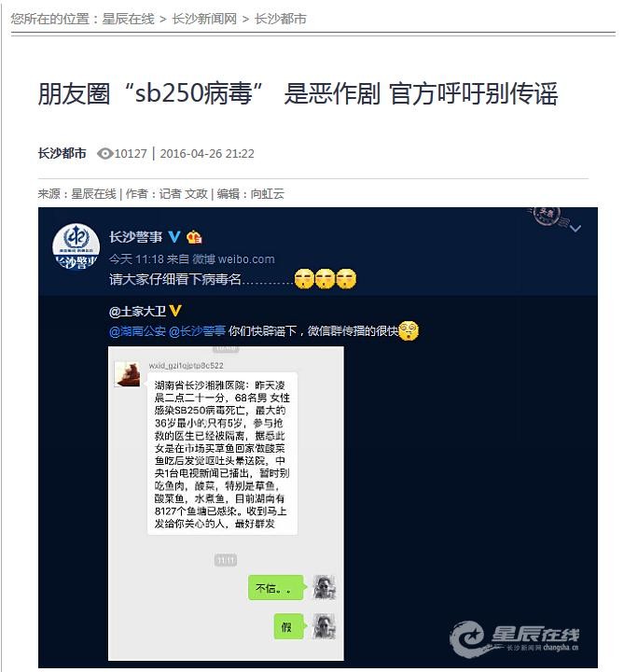Click the green 假 chat bubble
Image resolution: width=624 pixels, height=672 pixels.
click(x=290, y=626)
